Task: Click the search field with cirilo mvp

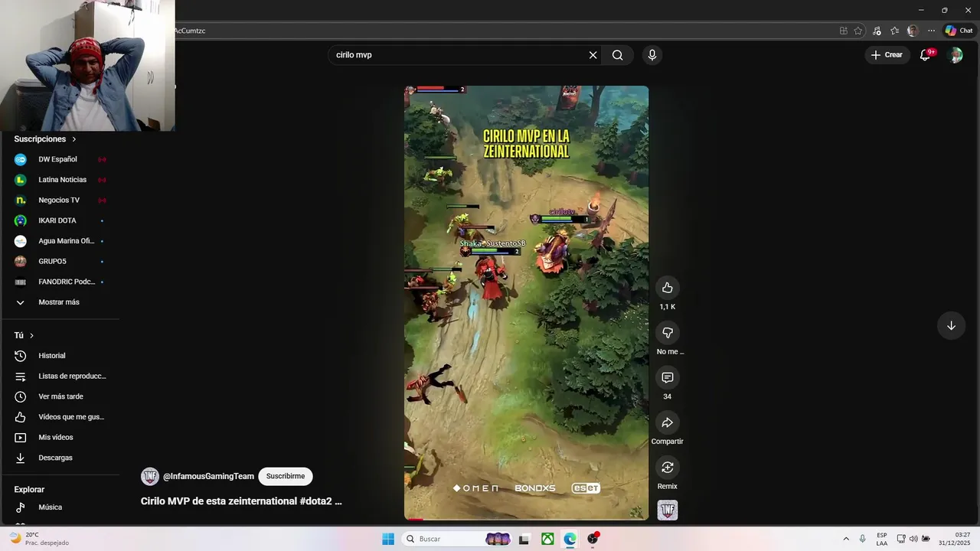Action: click(x=459, y=55)
